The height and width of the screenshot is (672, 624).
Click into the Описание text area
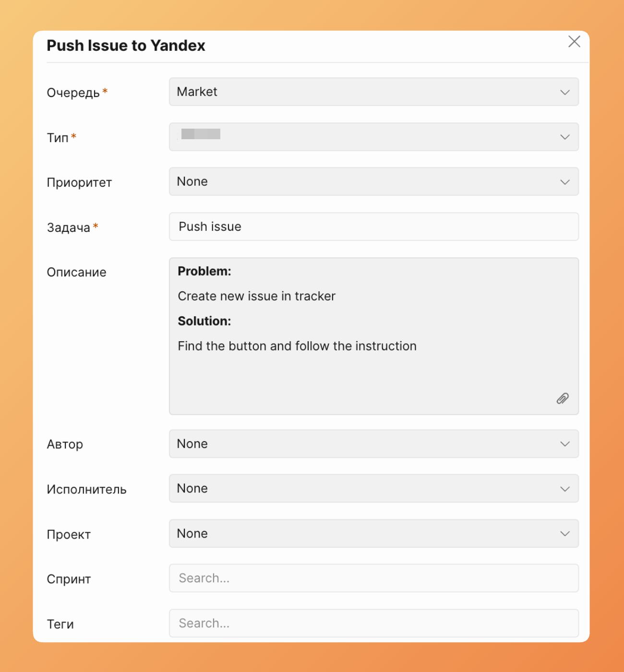click(373, 374)
